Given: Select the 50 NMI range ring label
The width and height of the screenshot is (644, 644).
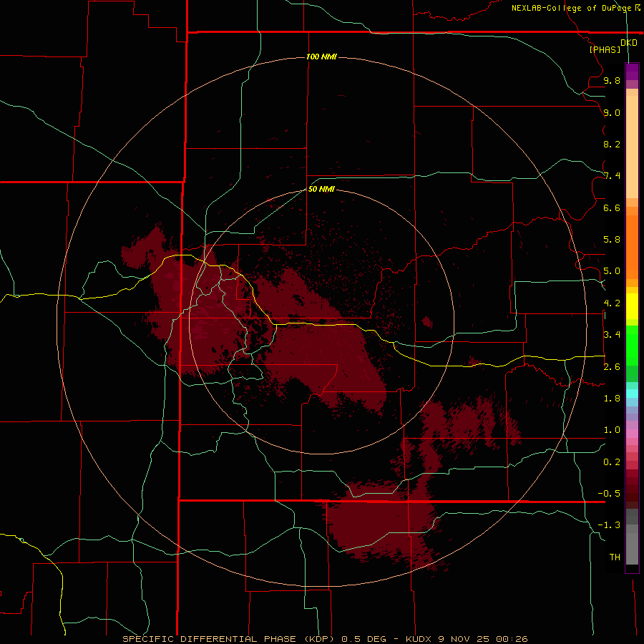Looking at the screenshot, I should [321, 189].
